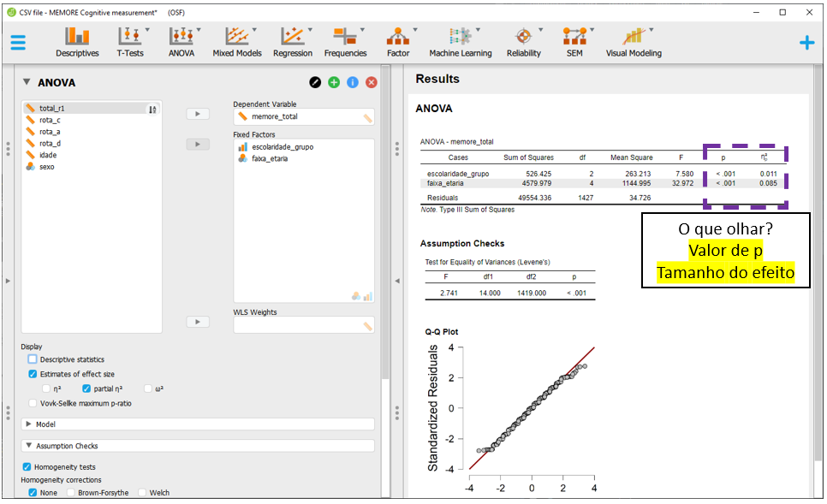Select the Welch homogeneity correction
827x504 pixels.
coord(142,493)
